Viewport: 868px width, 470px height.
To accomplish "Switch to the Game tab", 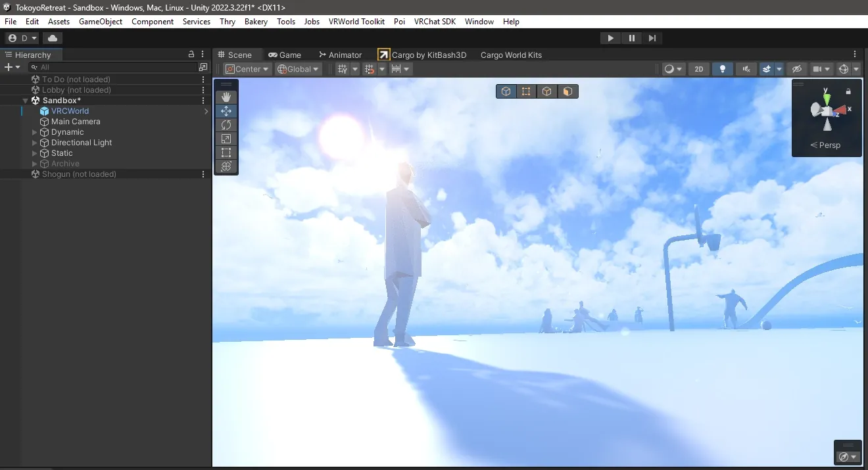I will (284, 55).
